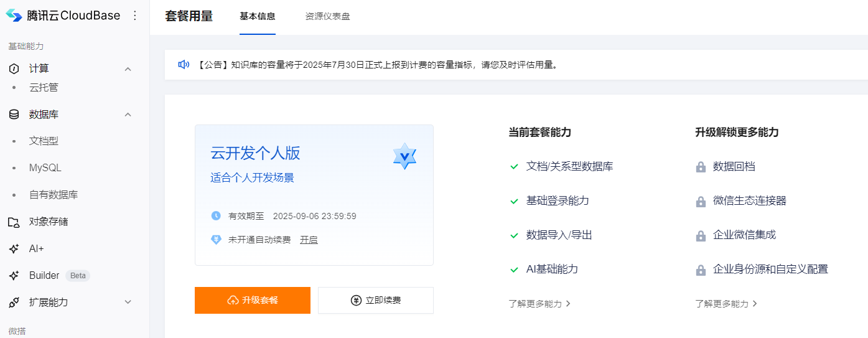Click the 计算 hexagon icon in sidebar
The image size is (868, 338).
[14, 69]
